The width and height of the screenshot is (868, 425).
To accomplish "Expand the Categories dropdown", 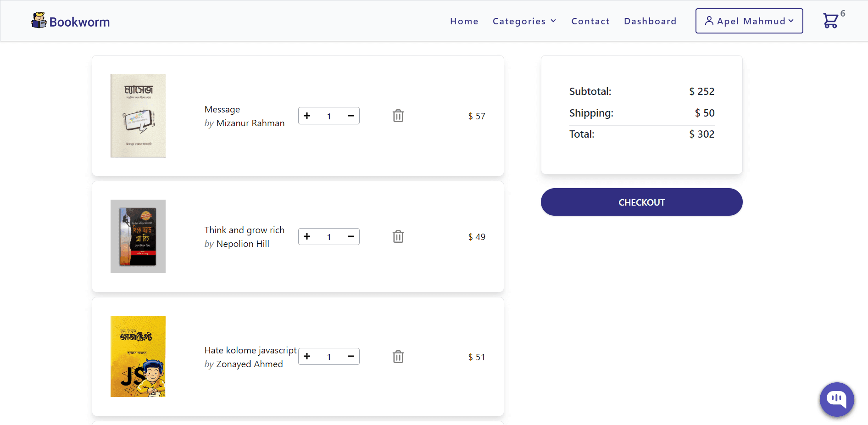I will (524, 21).
